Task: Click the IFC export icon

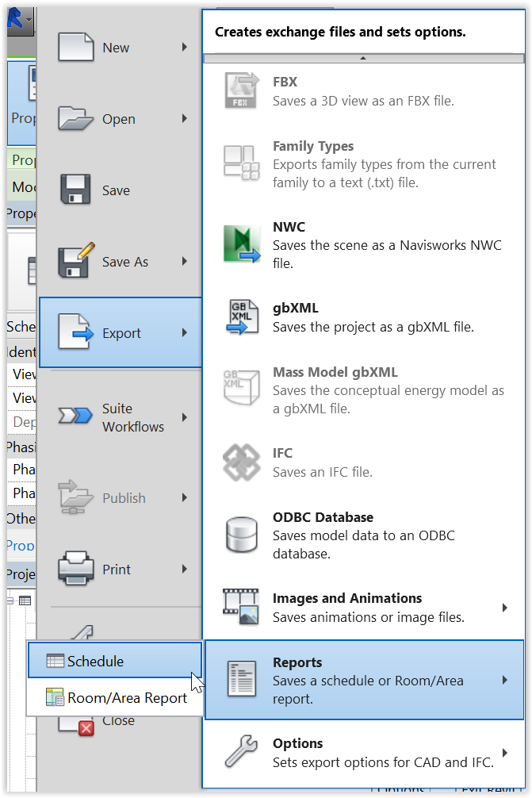Action: pos(242,462)
